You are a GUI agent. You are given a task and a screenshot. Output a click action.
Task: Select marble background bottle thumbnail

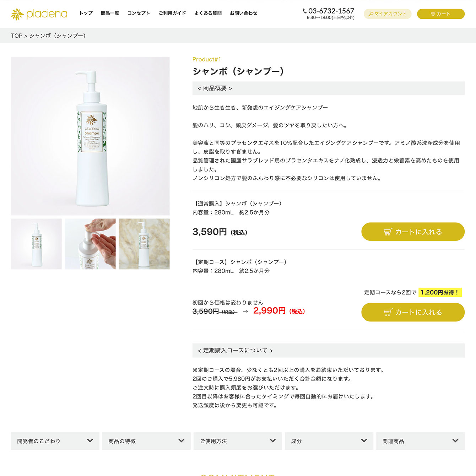coord(144,244)
